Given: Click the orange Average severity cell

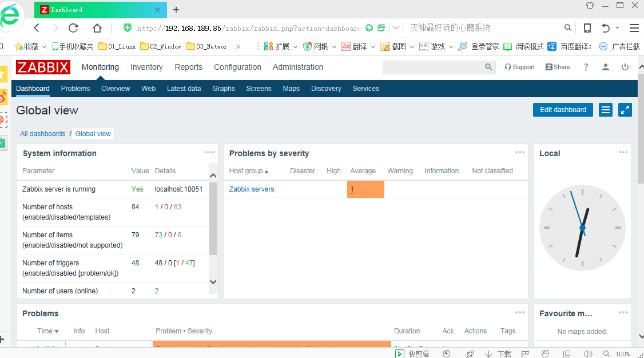Looking at the screenshot, I should pos(365,189).
